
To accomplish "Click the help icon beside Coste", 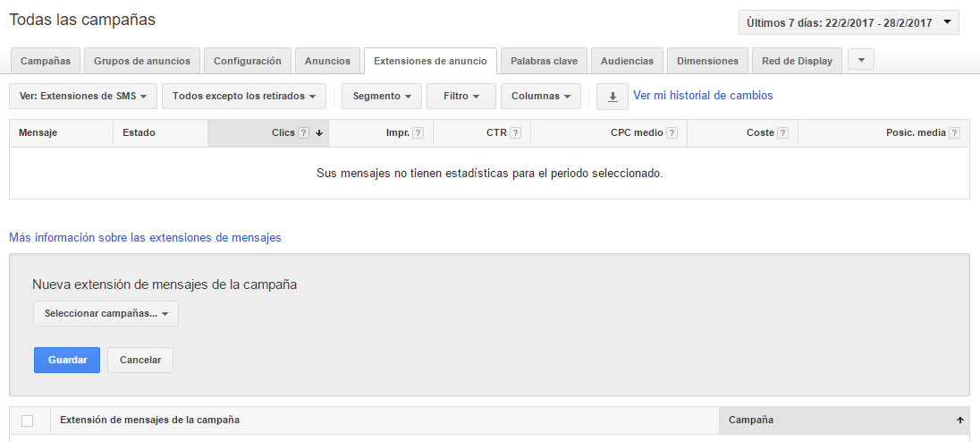I will coord(782,133).
